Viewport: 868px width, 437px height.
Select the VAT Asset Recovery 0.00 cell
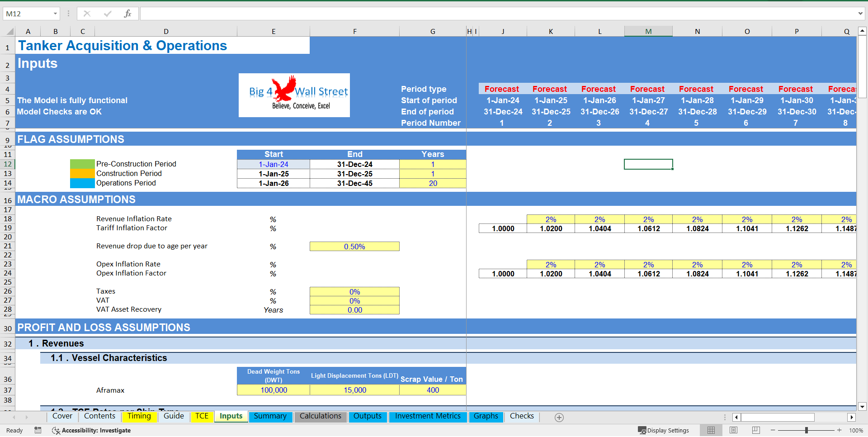(354, 310)
